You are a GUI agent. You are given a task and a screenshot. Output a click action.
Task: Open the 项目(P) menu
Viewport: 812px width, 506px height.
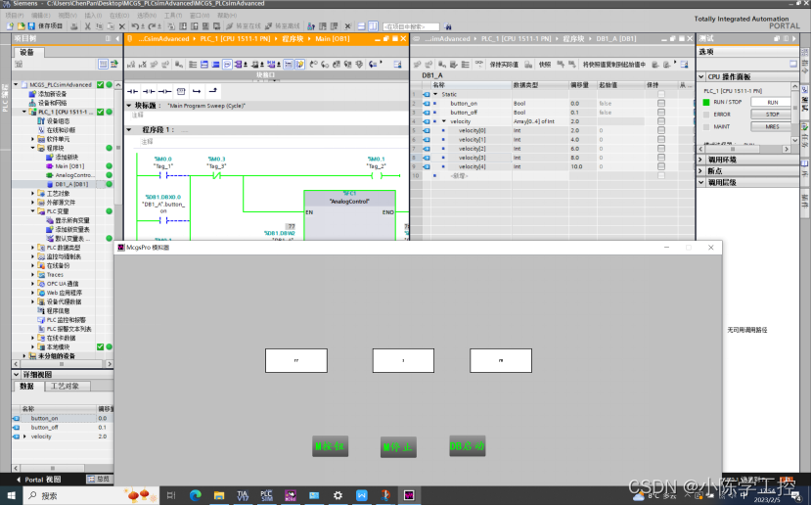15,16
